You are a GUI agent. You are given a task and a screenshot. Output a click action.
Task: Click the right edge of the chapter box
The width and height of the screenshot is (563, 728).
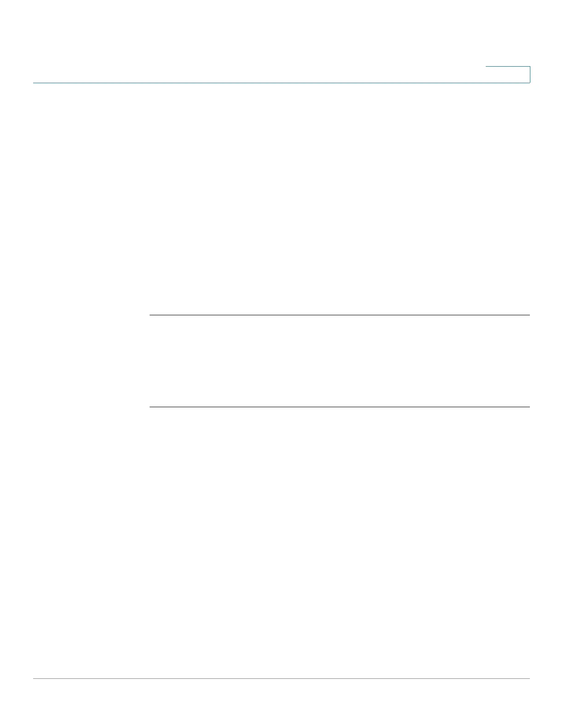tap(530, 74)
